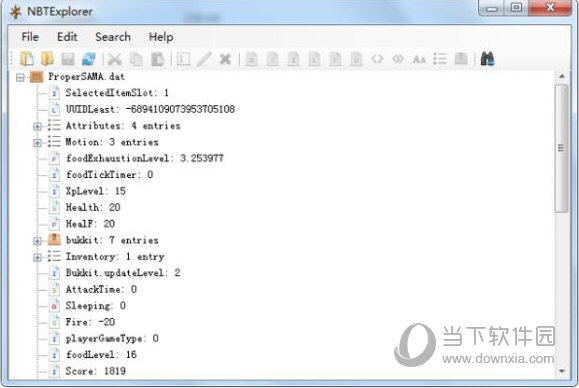Image resolution: width=579 pixels, height=388 pixels.
Task: Click the Add Compound Tag icon
Action: point(461,59)
